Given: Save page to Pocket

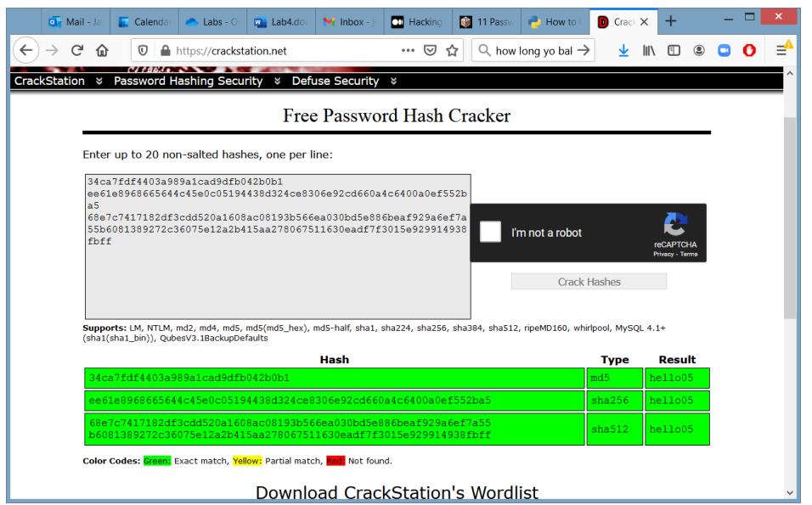Looking at the screenshot, I should (430, 50).
